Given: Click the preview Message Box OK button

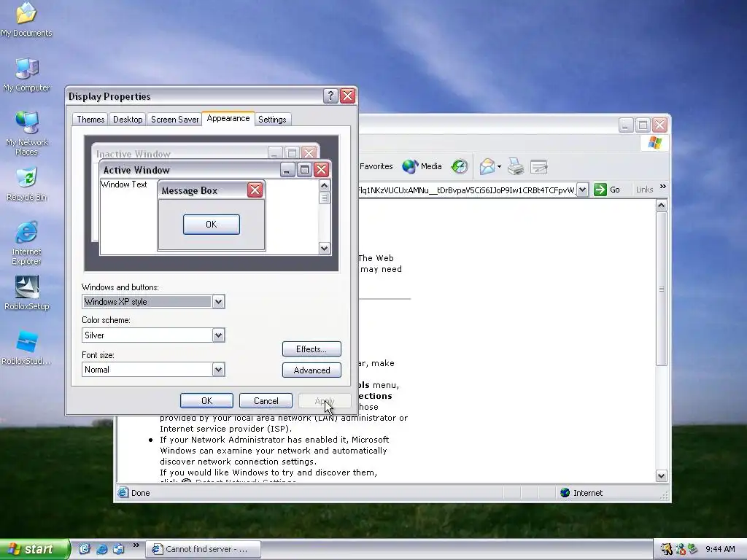Looking at the screenshot, I should (x=212, y=225).
